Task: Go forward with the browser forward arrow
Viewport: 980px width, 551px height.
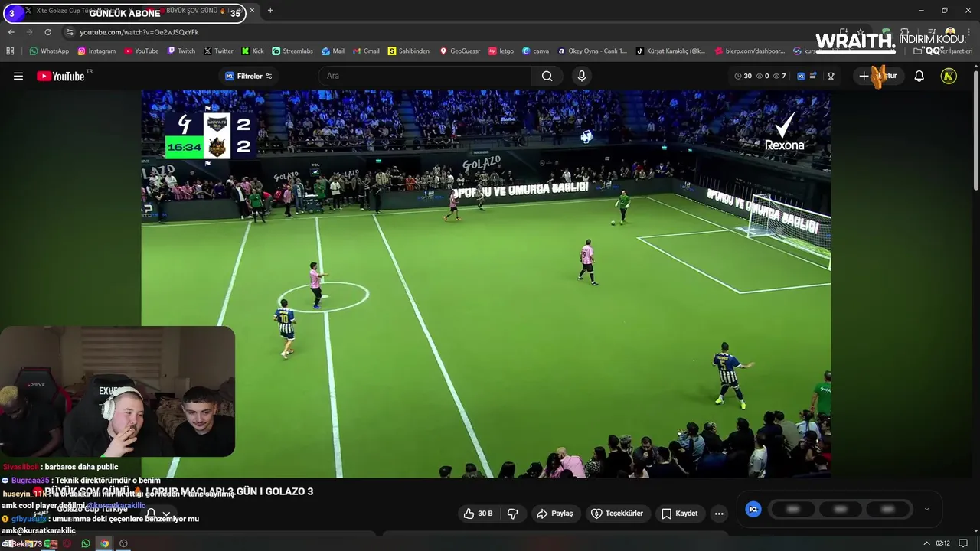Action: click(x=29, y=32)
